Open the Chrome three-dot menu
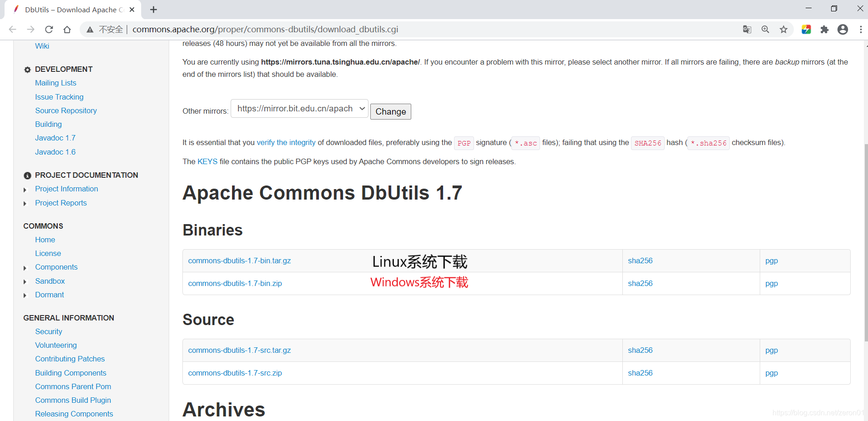 coord(861,30)
